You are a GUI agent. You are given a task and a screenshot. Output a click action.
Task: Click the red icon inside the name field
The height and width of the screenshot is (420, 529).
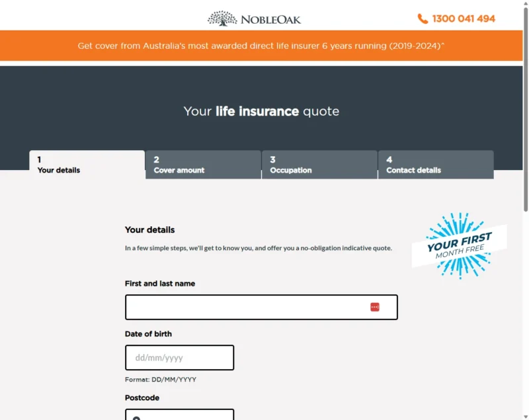[x=376, y=306]
